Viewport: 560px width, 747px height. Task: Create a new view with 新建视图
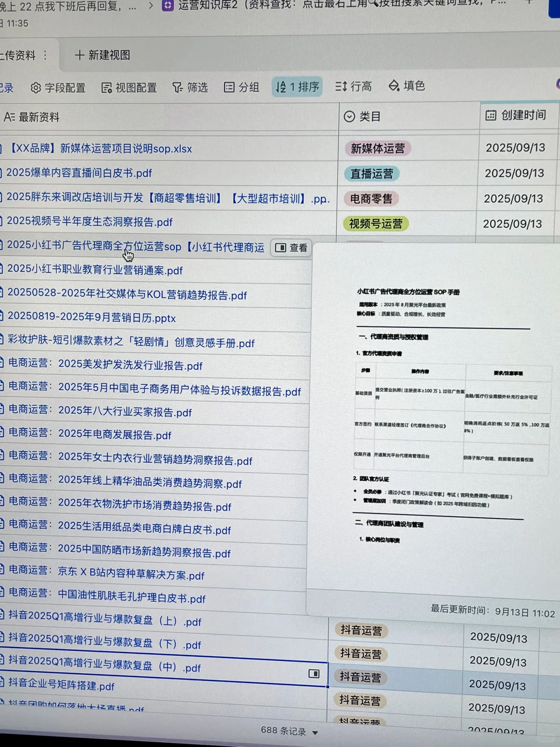tap(102, 55)
